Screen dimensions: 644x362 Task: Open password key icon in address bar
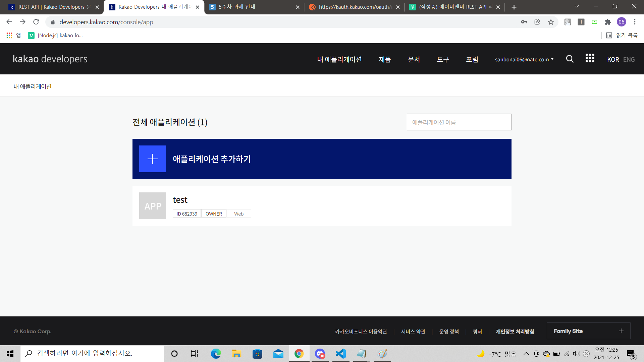(x=524, y=22)
